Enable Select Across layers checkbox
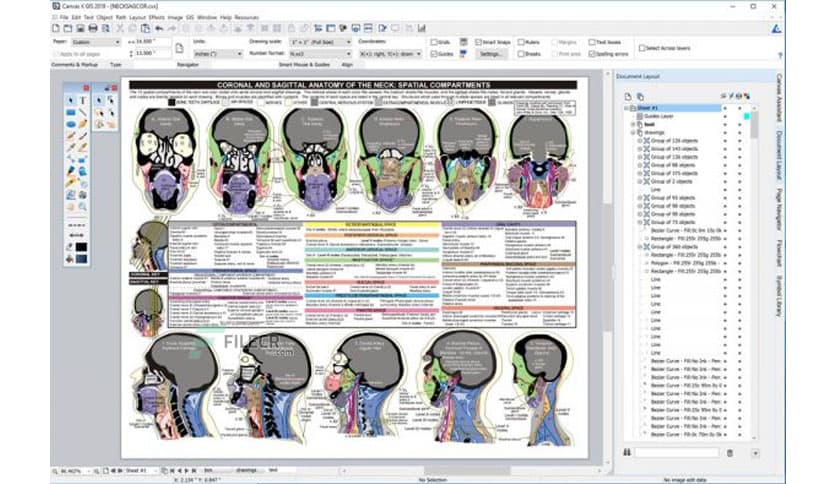Screen dimensions: 836x484 (x=642, y=48)
